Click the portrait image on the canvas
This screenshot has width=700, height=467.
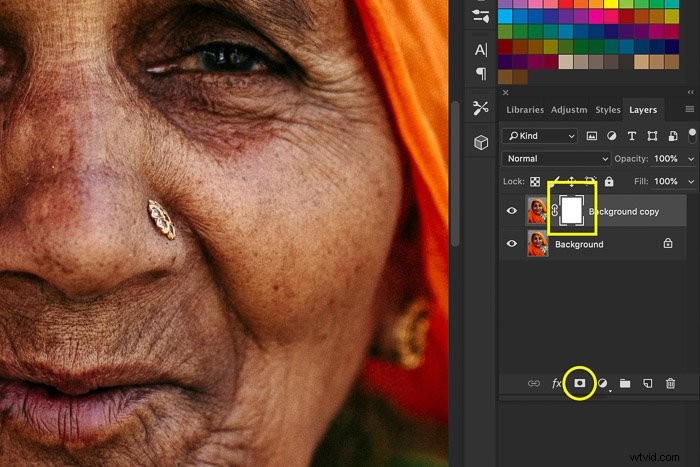[x=223, y=234]
